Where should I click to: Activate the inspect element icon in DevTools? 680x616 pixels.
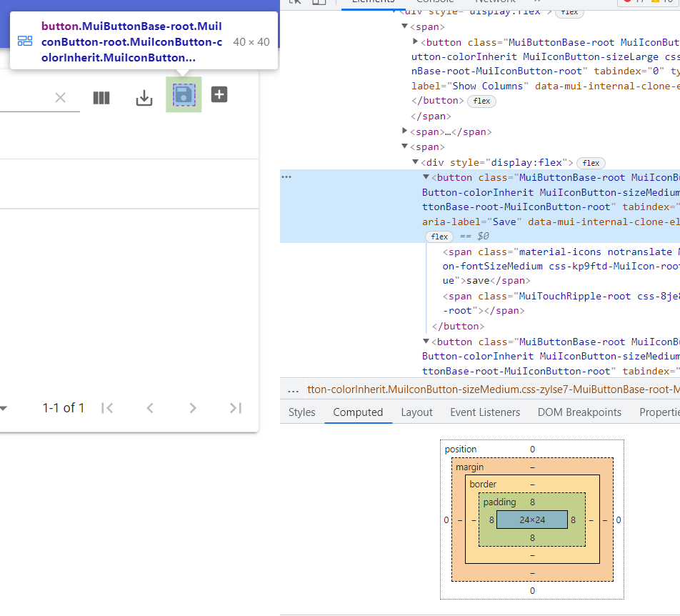(294, 2)
